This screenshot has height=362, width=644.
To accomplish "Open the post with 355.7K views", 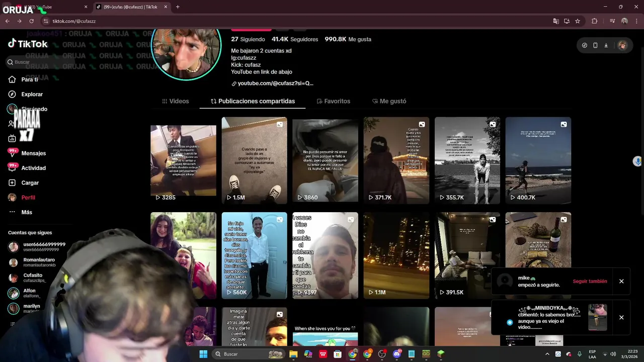I will tap(467, 160).
